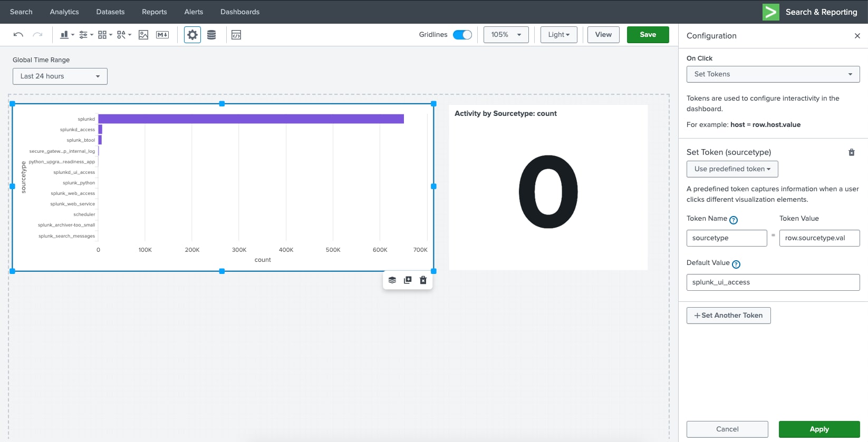Image resolution: width=868 pixels, height=442 pixels.
Task: Click the splunkd_access bar
Action: click(100, 130)
